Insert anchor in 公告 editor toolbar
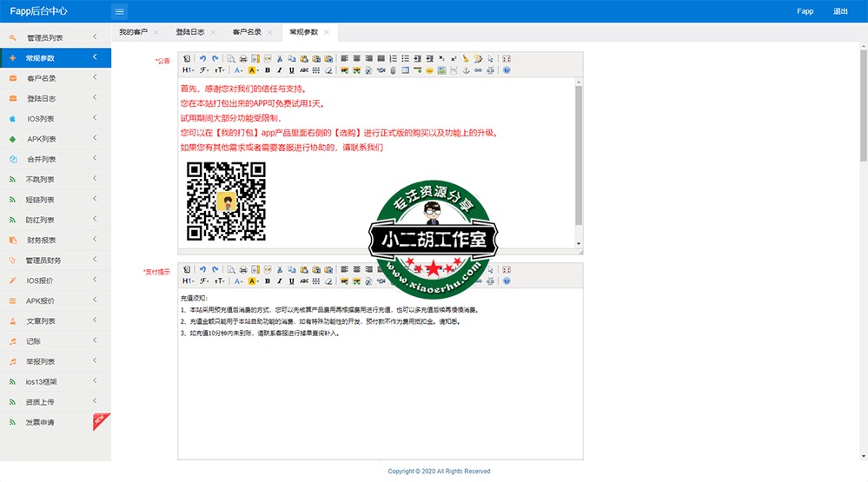This screenshot has width=868, height=482. pos(466,70)
